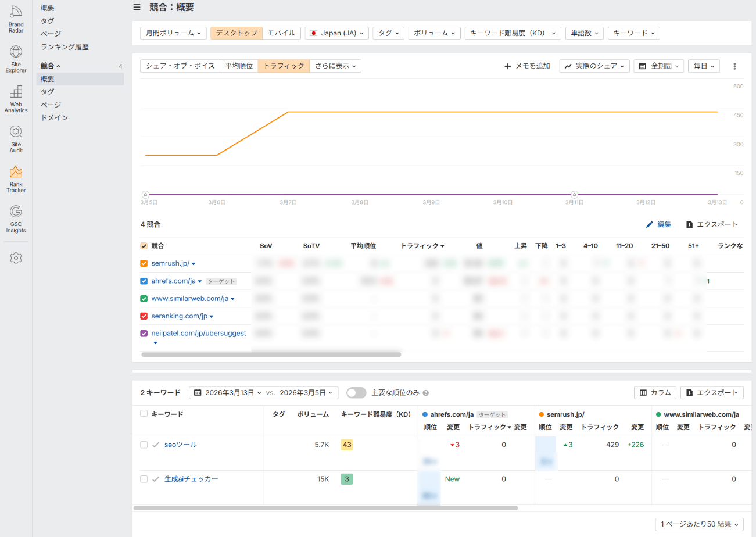Expand the 月間ボリューム dropdown
This screenshot has width=756, height=537.
click(173, 33)
